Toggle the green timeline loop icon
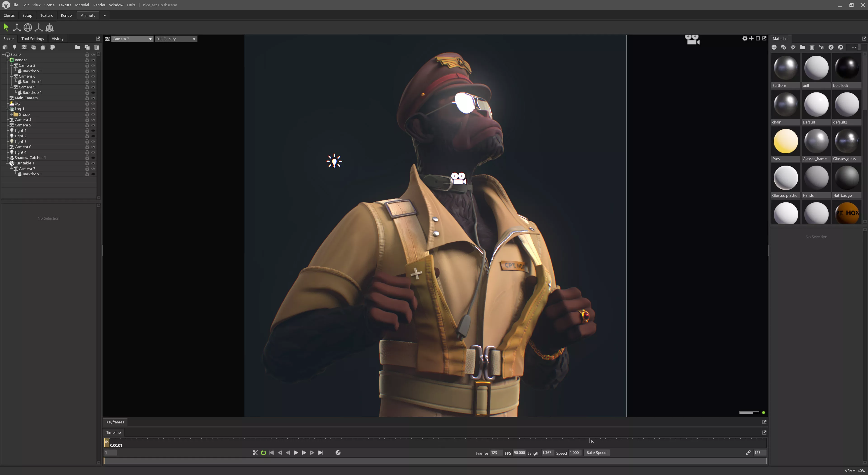 [x=264, y=453]
